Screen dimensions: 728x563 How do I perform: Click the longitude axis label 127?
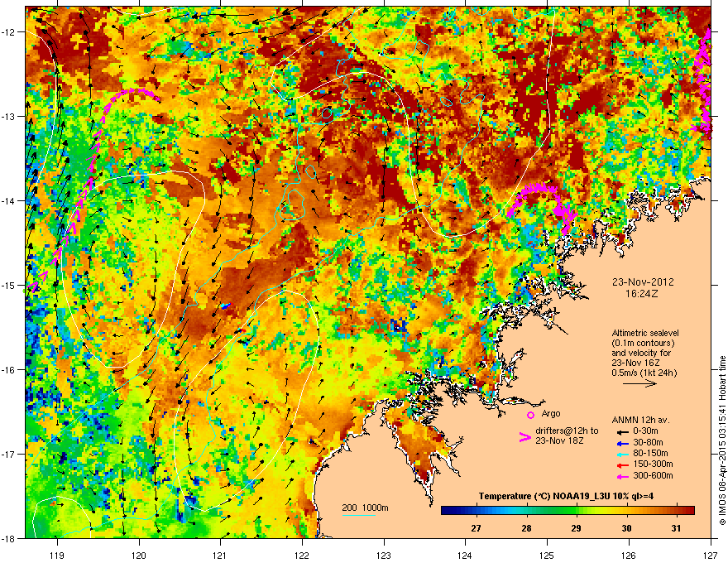point(711,555)
